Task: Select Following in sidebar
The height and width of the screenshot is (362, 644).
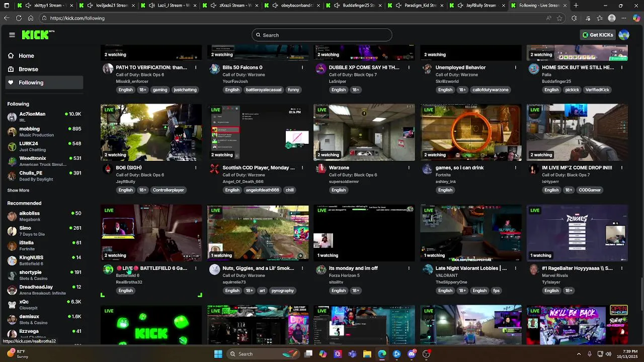Action: [x=44, y=82]
